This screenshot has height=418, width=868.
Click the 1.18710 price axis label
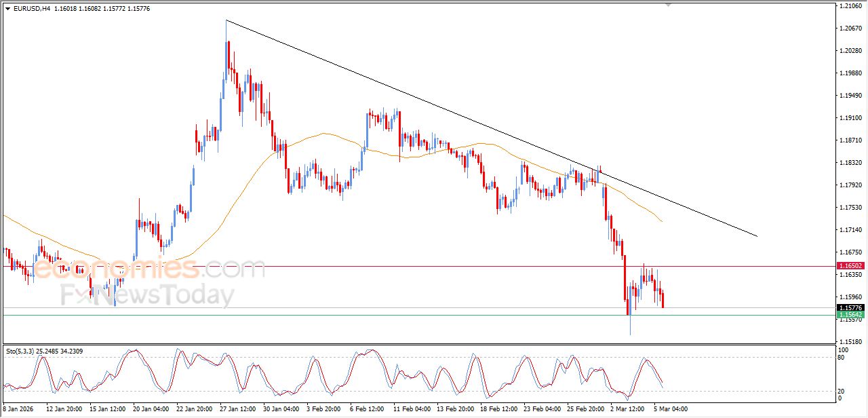pyautogui.click(x=850, y=140)
